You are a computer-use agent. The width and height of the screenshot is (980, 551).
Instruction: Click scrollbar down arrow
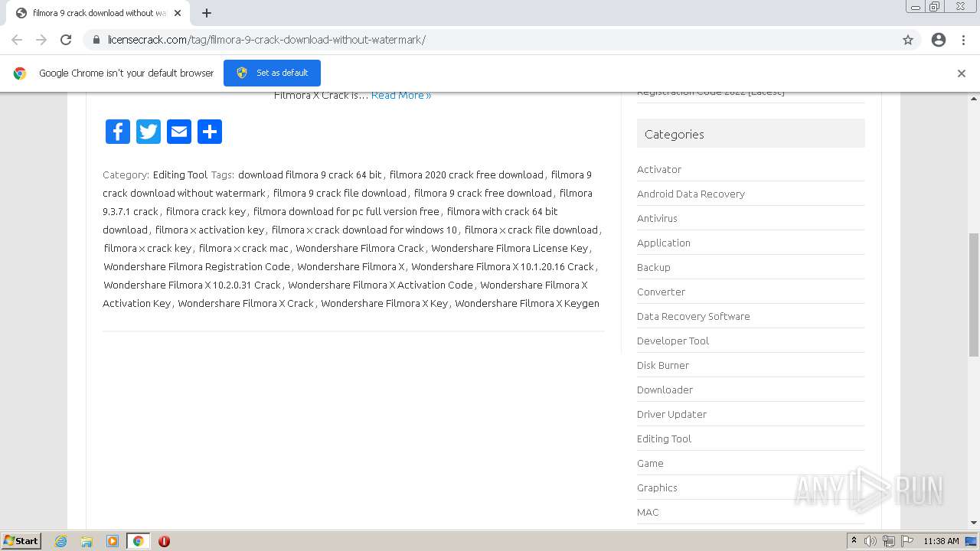pos(974,523)
